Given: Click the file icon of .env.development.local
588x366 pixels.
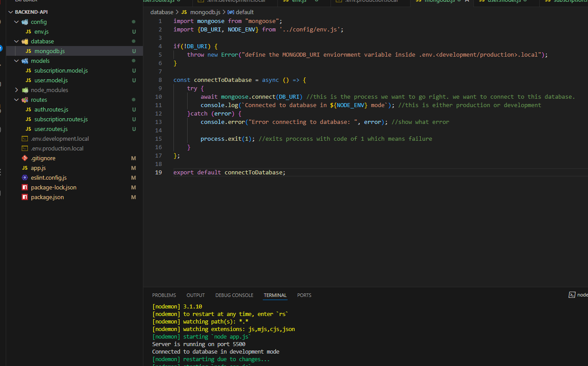Looking at the screenshot, I should coord(25,139).
